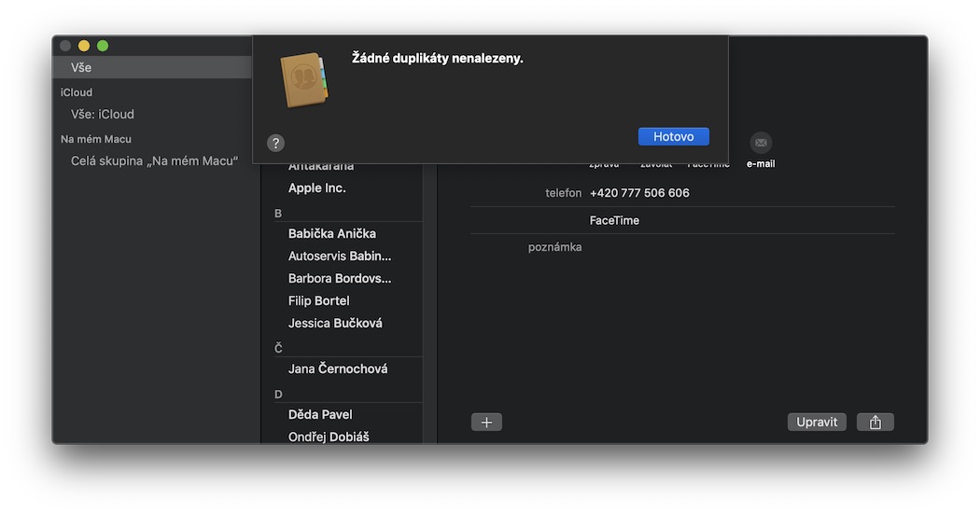
Task: Select contact Filip Bortel
Action: (319, 301)
